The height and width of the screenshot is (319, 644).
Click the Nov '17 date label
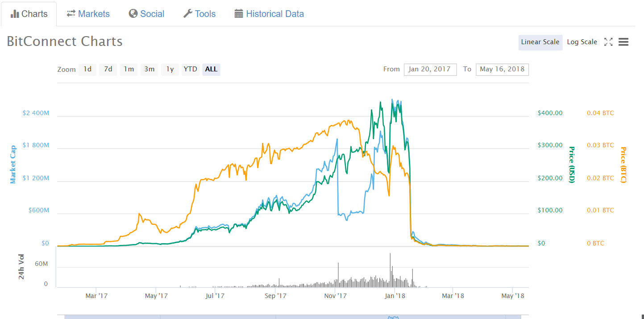pyautogui.click(x=336, y=295)
